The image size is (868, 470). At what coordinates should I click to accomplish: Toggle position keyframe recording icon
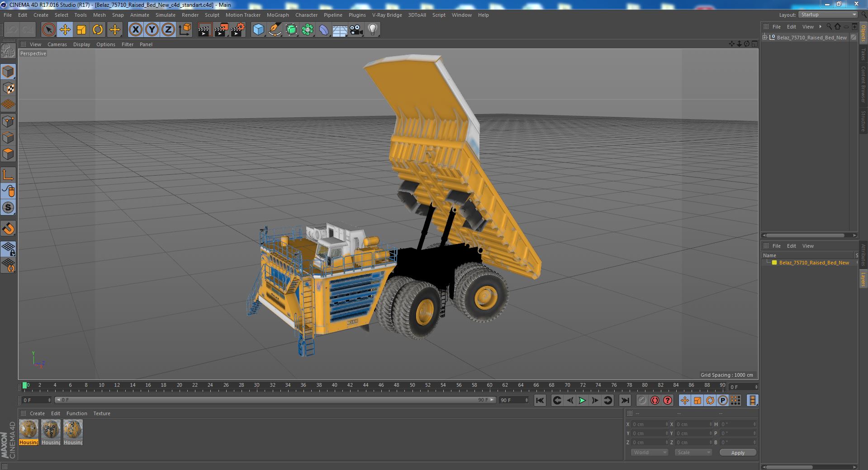685,400
